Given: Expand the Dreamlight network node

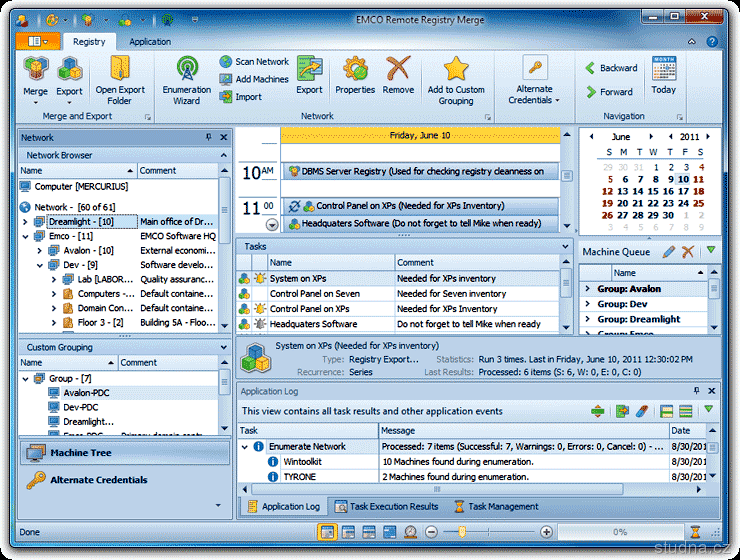Looking at the screenshot, I should (x=25, y=222).
